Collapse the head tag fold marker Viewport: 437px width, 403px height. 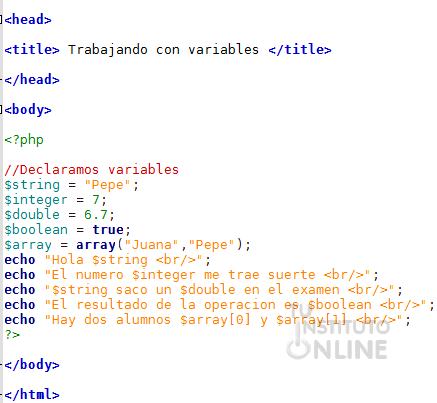(x=1, y=19)
